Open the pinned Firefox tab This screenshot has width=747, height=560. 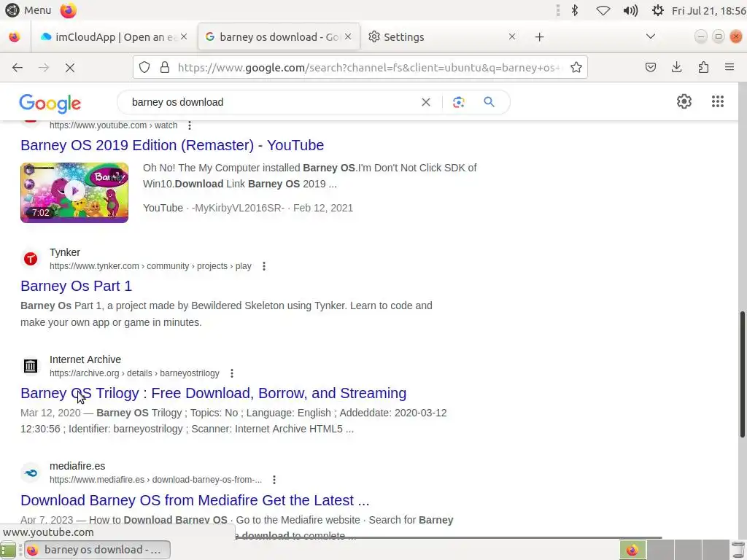(15, 36)
